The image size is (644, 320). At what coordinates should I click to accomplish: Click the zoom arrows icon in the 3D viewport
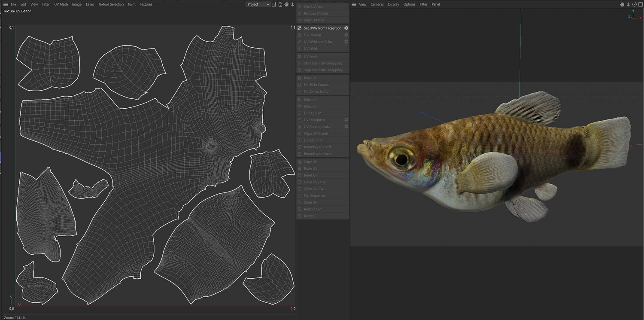coord(628,4)
